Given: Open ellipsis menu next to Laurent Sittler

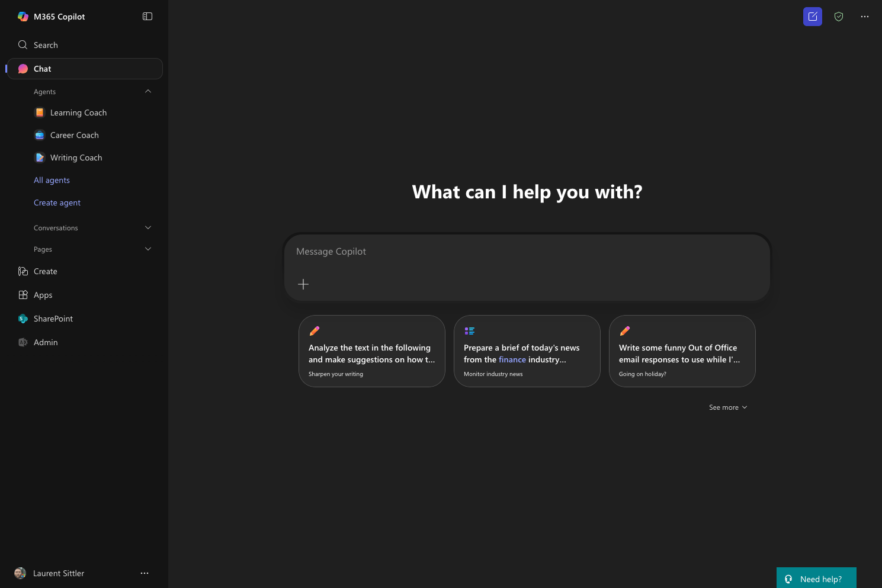Looking at the screenshot, I should point(145,573).
